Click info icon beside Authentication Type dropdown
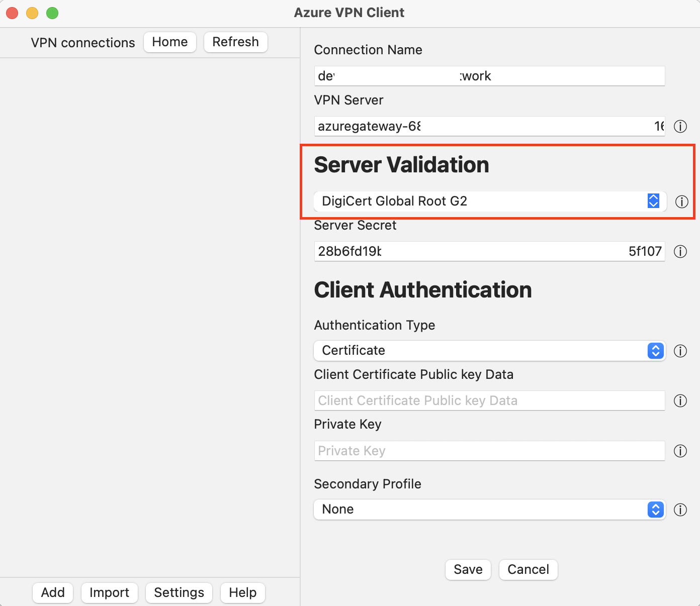Screen dimensions: 700x606 [680, 351]
